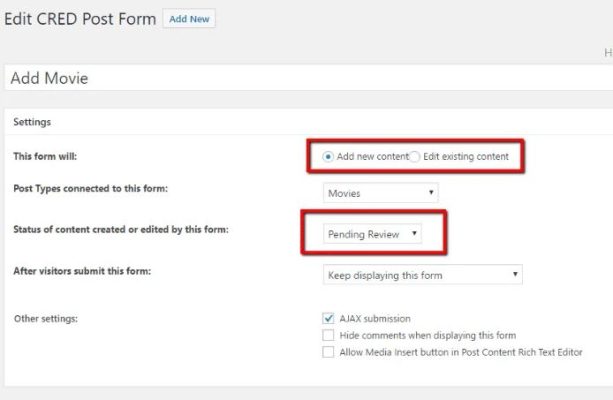613x400 pixels.
Task: Enable the Hide comments checkbox
Action: coord(328,336)
